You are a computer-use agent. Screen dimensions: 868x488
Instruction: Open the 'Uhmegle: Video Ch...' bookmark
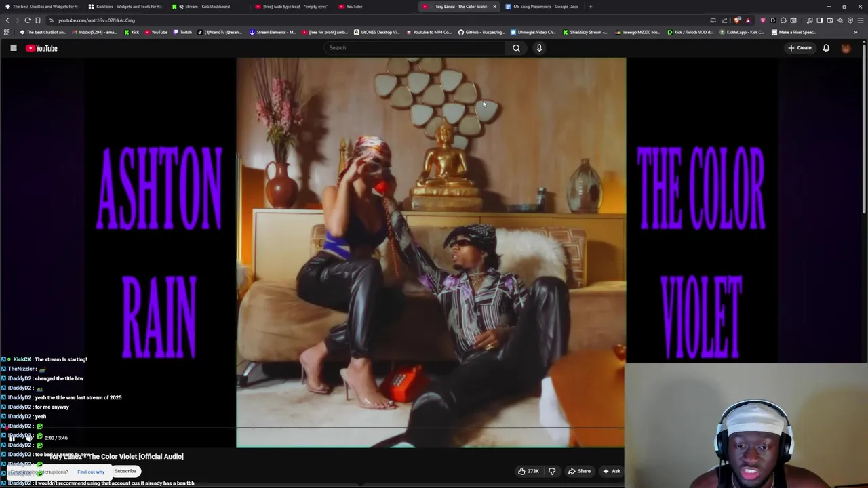click(533, 32)
